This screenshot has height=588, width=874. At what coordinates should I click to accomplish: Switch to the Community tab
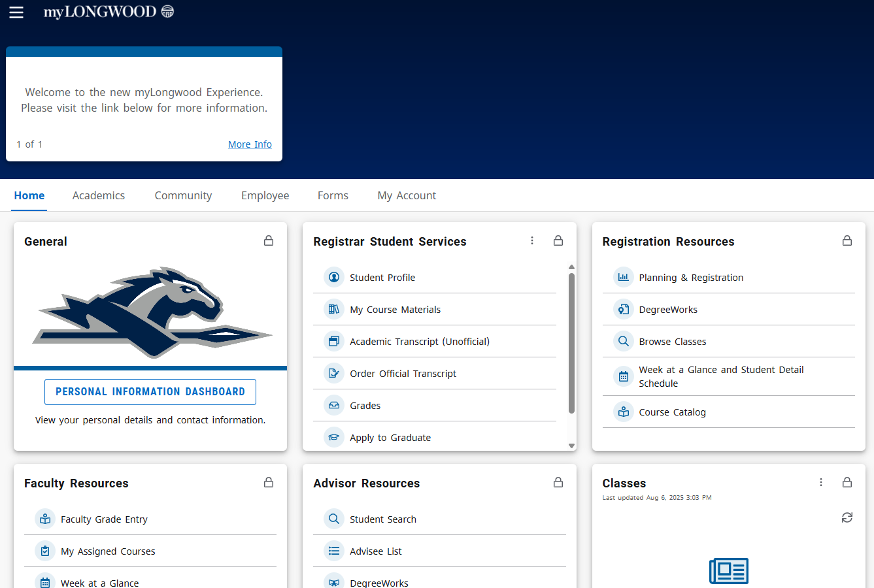point(183,195)
